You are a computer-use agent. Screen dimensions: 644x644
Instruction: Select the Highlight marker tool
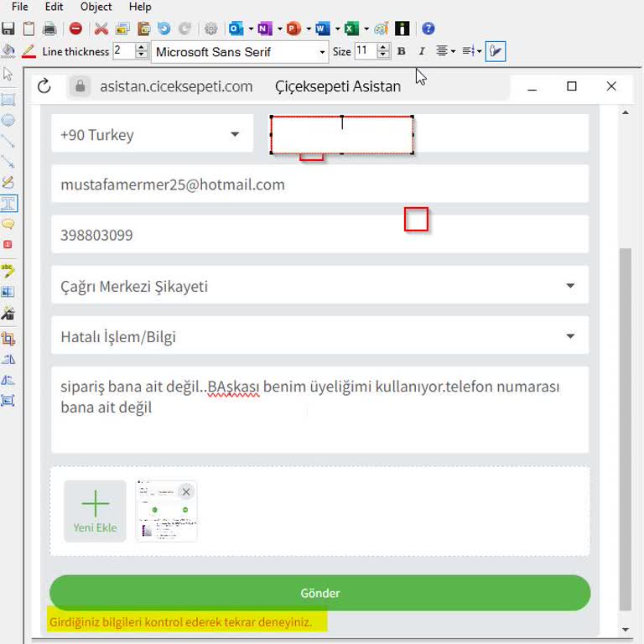8,271
